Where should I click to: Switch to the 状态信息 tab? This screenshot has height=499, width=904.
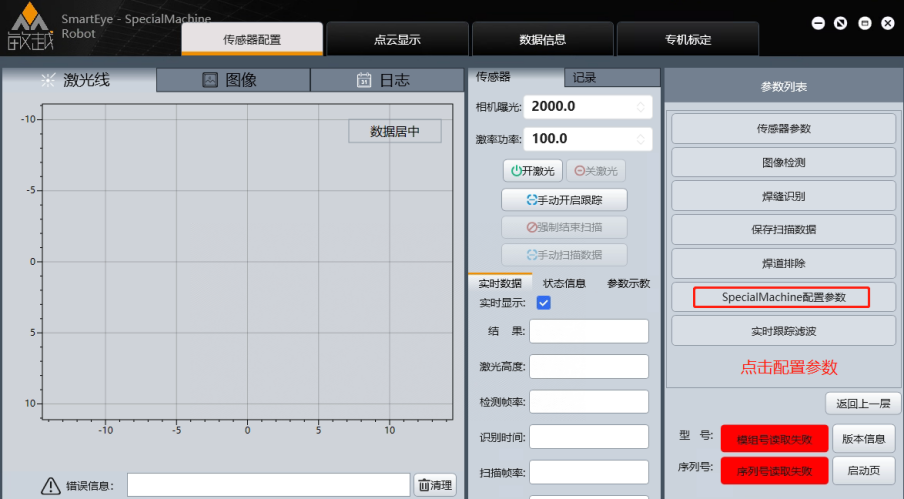564,283
